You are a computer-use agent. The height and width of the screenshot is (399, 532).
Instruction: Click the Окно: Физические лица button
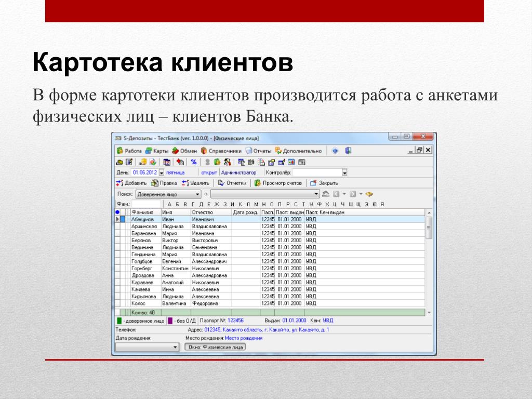point(215,347)
